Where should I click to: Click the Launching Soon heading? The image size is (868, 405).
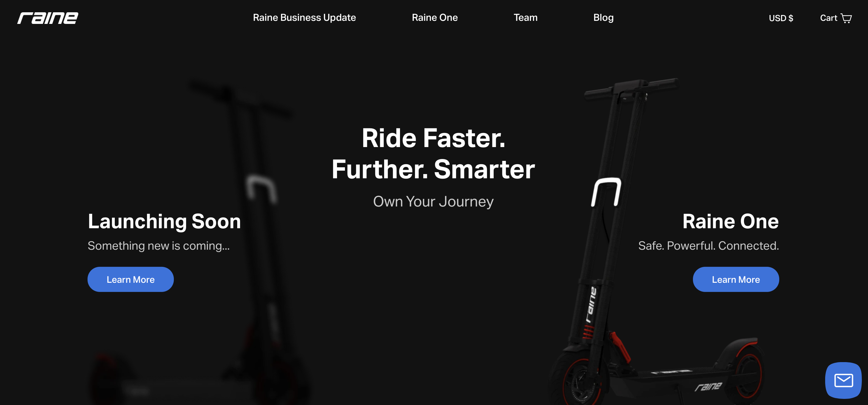(x=164, y=221)
